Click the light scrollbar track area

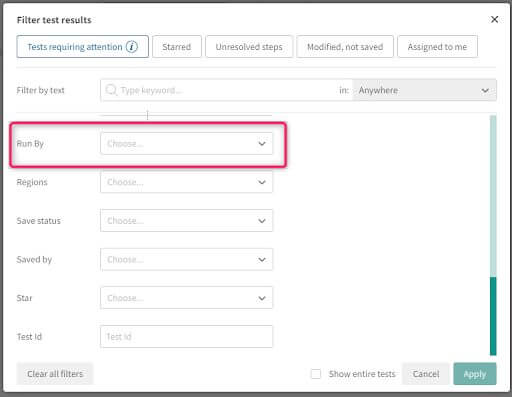493,196
